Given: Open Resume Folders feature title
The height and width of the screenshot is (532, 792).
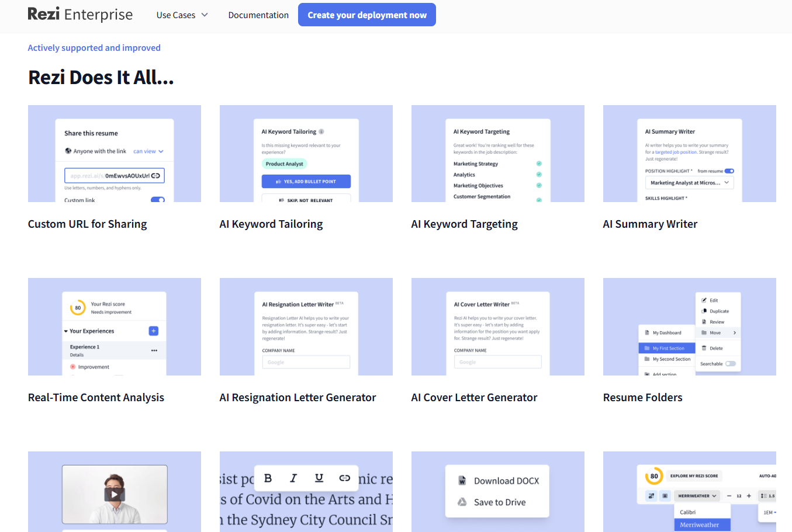Looking at the screenshot, I should pos(642,398).
